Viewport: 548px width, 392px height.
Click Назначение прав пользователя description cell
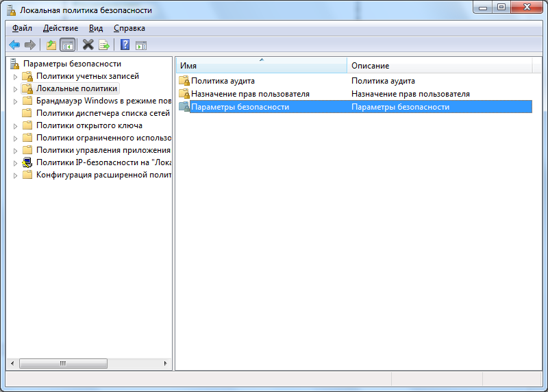click(410, 94)
